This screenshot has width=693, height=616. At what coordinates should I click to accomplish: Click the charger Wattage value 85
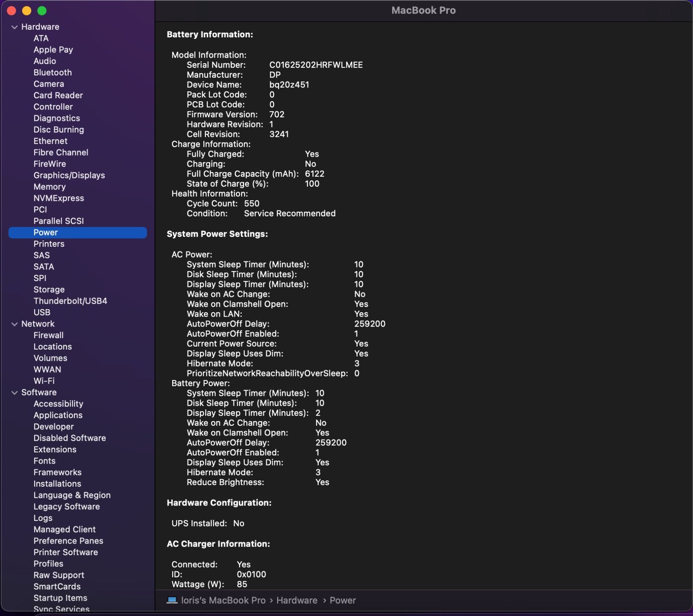coord(242,585)
